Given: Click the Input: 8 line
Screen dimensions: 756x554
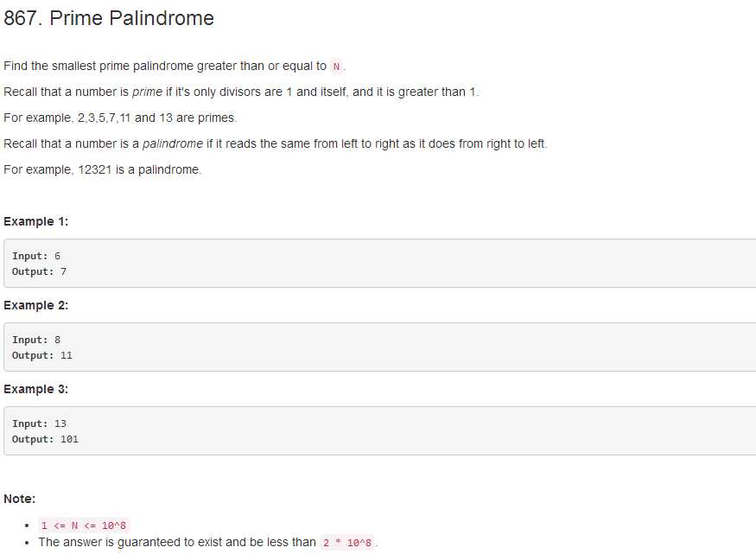Looking at the screenshot, I should click(x=36, y=340).
